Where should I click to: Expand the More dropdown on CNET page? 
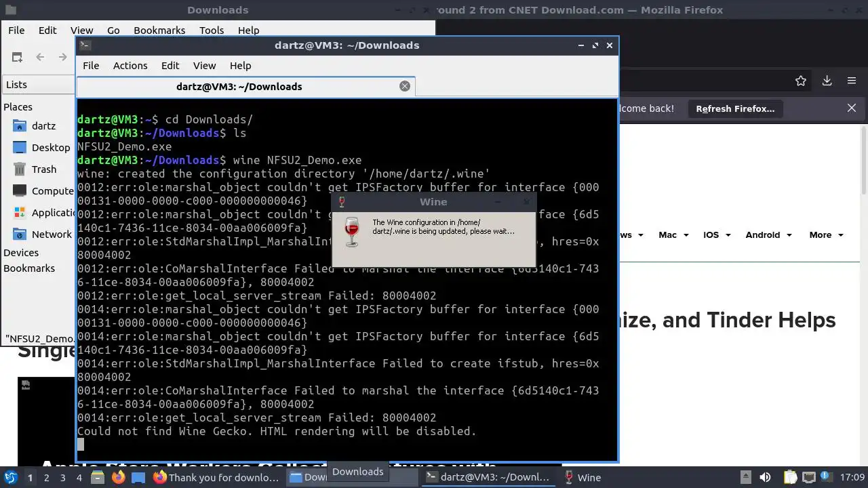click(826, 235)
